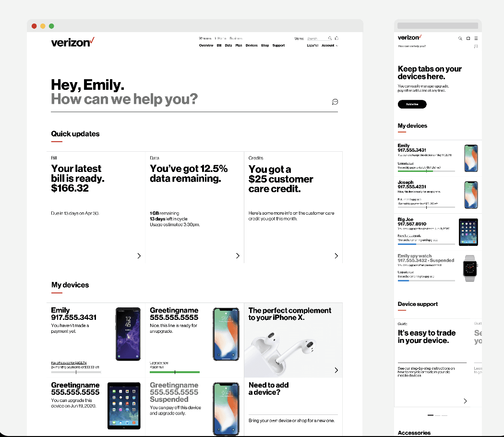Click Emily's payment progress bar
504x437 pixels.
click(76, 372)
